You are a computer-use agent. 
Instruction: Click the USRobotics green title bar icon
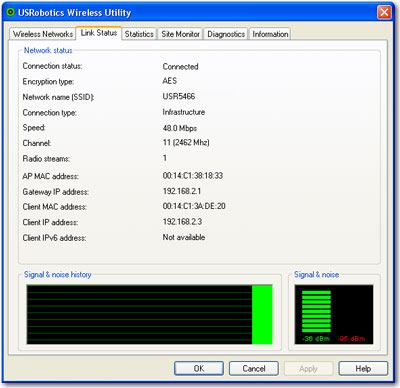tap(11, 13)
